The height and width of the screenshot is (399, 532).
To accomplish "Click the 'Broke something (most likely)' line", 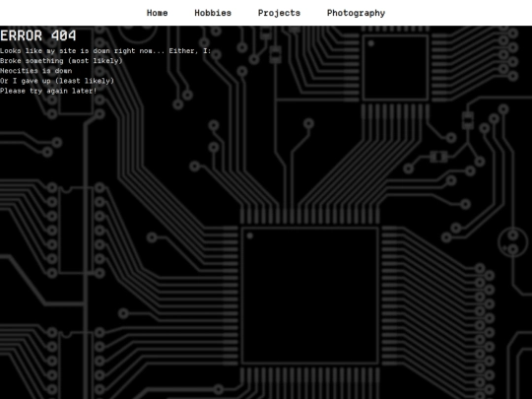I will pos(61,61).
